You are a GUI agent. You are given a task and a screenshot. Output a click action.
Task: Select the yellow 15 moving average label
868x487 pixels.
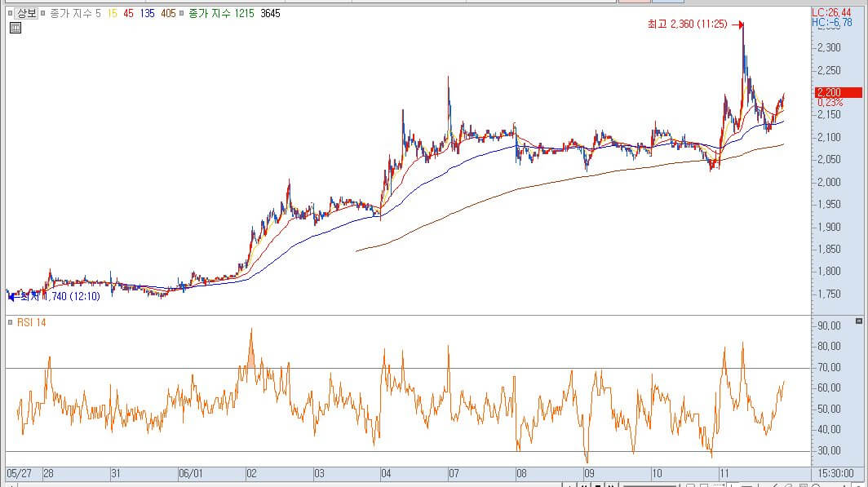pyautogui.click(x=113, y=13)
